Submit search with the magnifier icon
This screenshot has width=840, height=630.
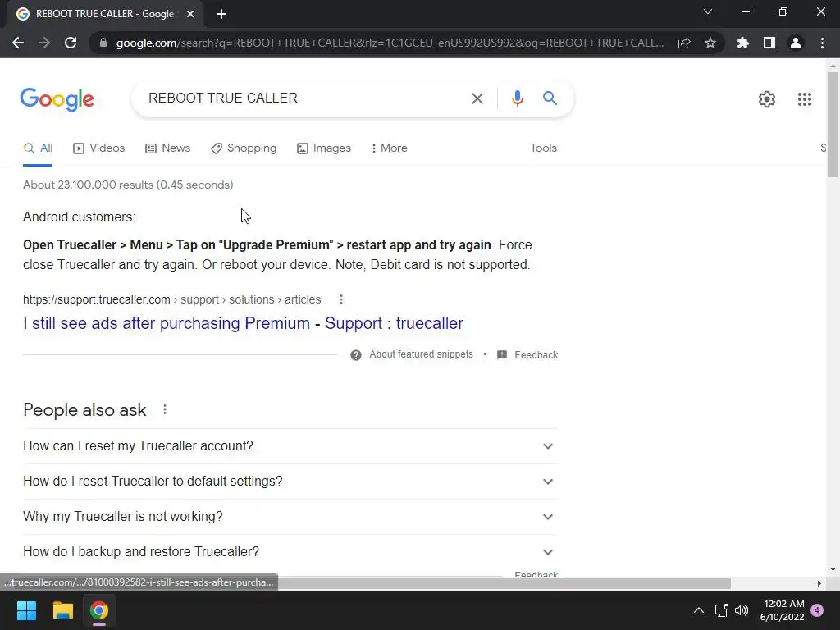550,98
